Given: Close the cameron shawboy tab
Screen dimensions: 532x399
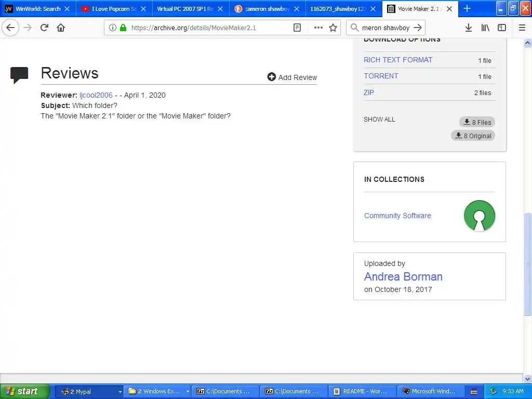Looking at the screenshot, I should [x=297, y=9].
